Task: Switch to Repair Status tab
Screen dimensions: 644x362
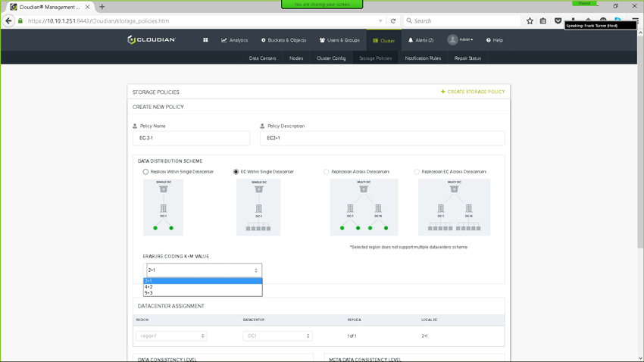Action: [467, 58]
